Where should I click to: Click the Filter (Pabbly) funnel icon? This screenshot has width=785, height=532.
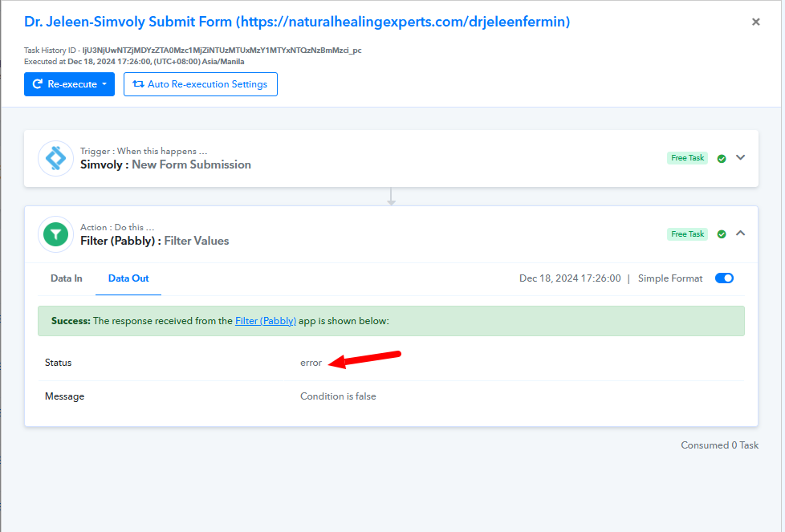(x=55, y=234)
